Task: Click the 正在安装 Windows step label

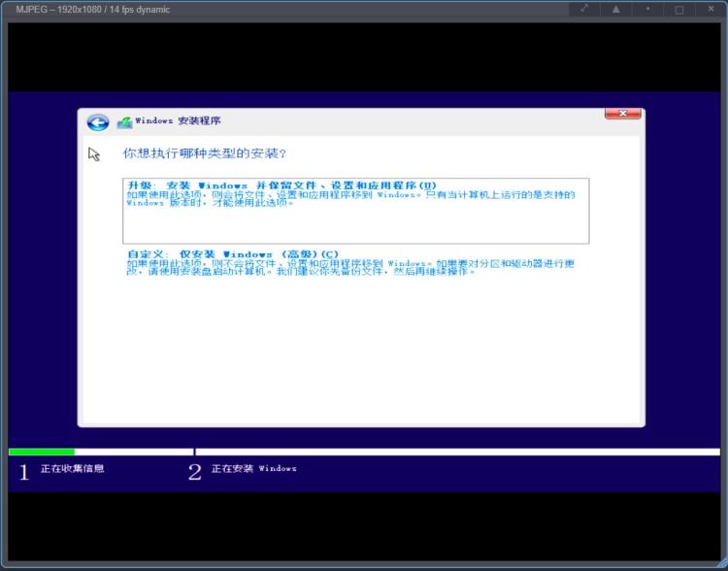Action: click(254, 468)
